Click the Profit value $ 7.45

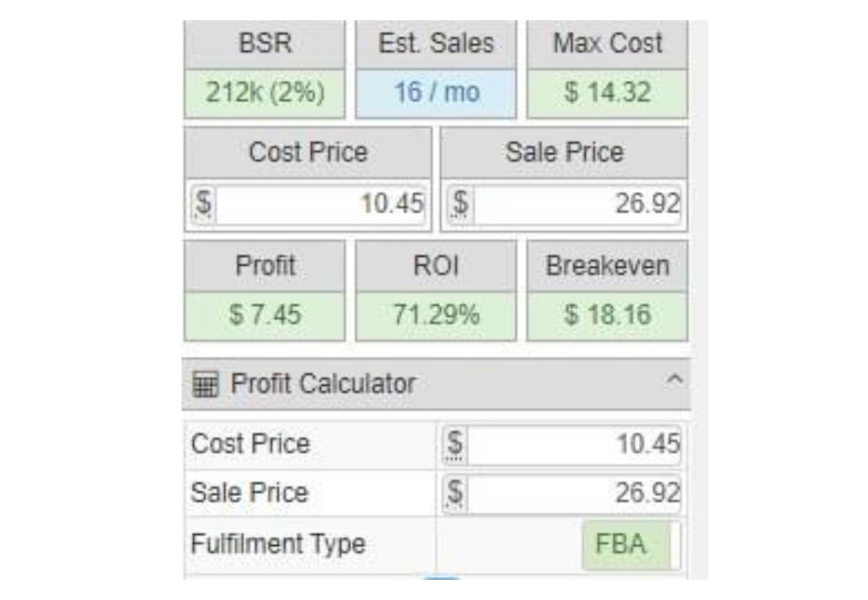[x=264, y=315]
